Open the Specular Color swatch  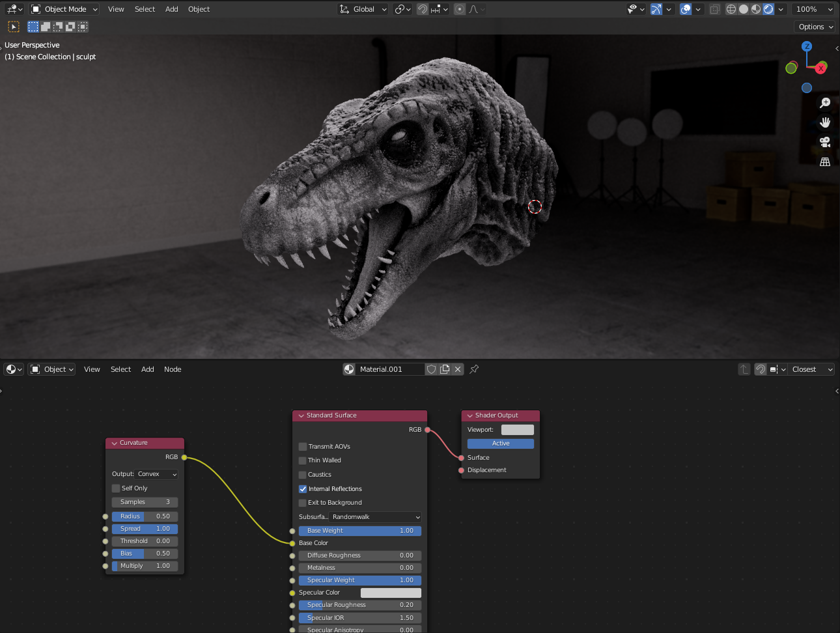[390, 593]
